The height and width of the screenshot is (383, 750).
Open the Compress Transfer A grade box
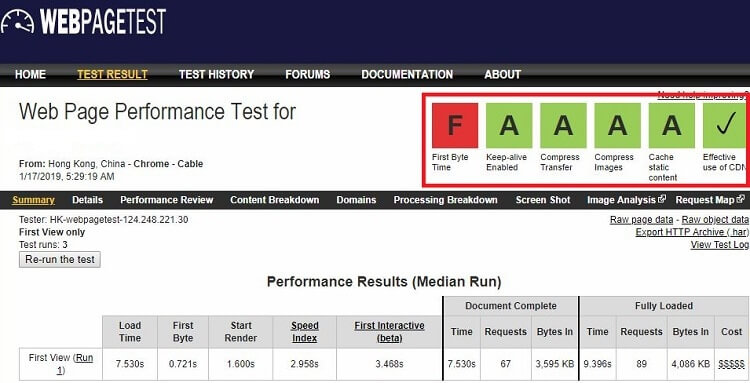[x=563, y=125]
